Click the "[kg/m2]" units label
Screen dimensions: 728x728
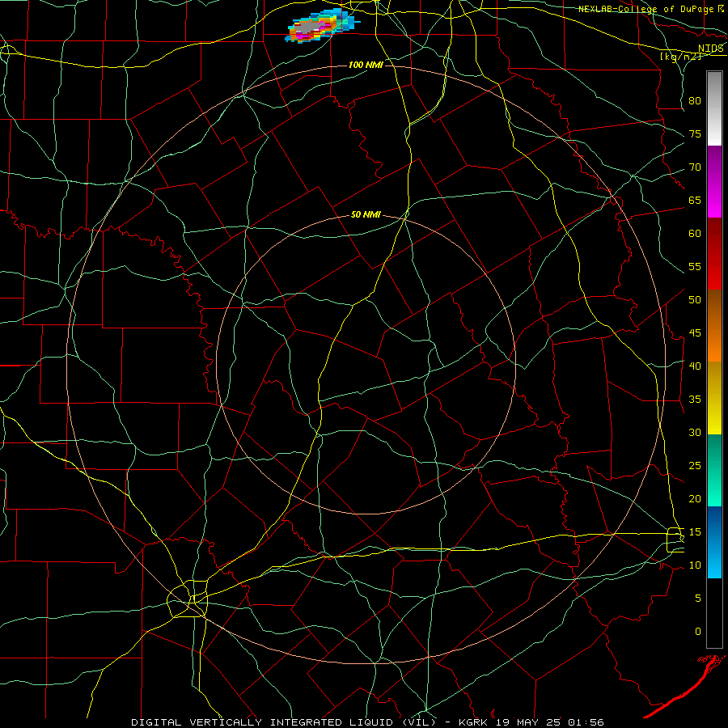tap(680, 57)
